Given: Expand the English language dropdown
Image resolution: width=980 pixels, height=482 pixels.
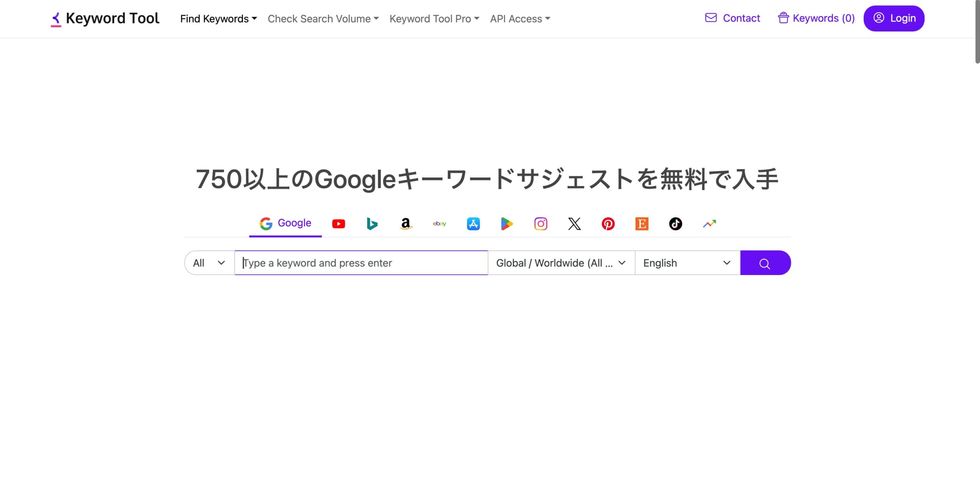Looking at the screenshot, I should click(687, 263).
